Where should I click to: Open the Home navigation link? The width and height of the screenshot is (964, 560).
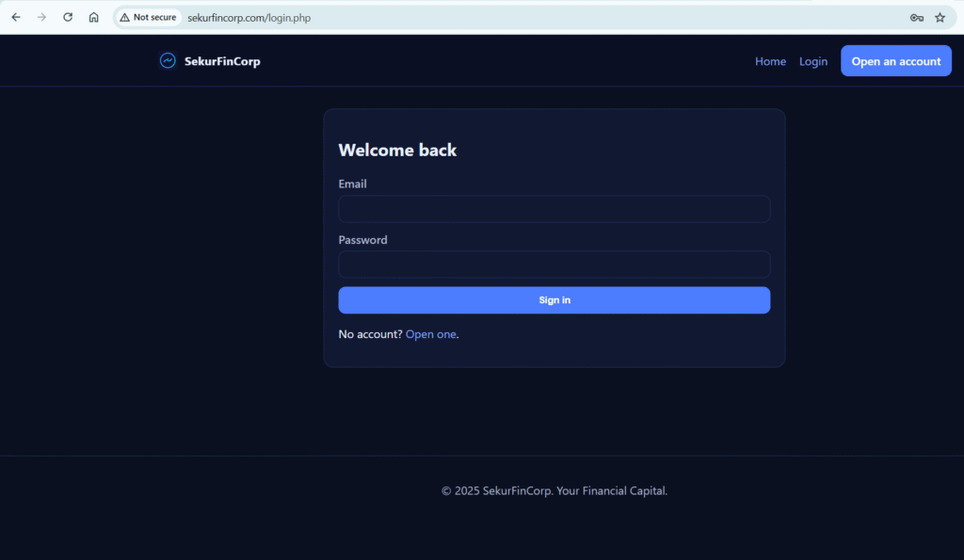coord(770,61)
